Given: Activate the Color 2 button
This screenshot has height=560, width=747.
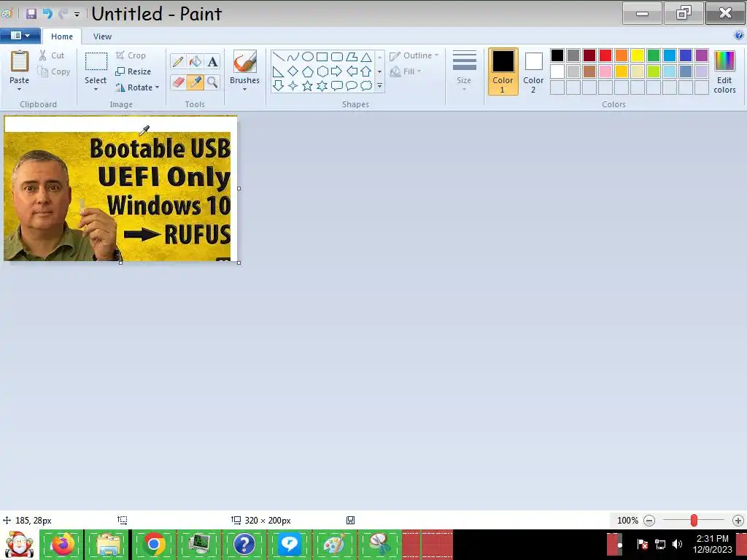Looking at the screenshot, I should [533, 71].
